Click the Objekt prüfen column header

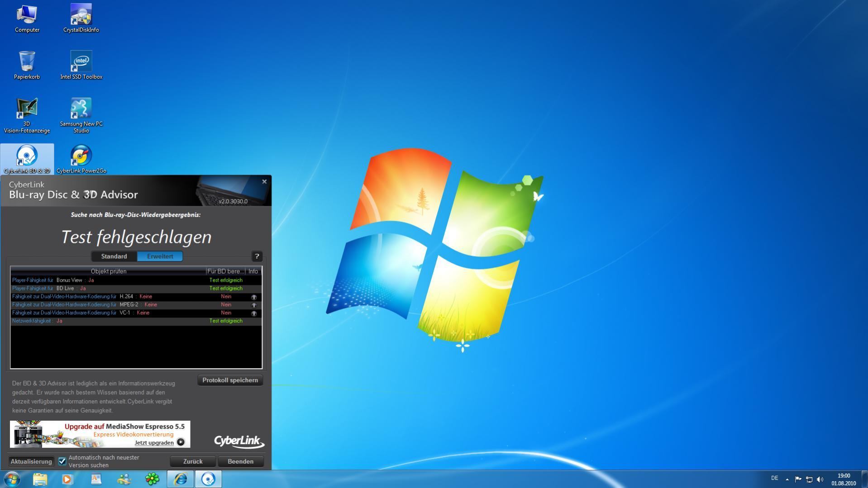[x=108, y=271]
